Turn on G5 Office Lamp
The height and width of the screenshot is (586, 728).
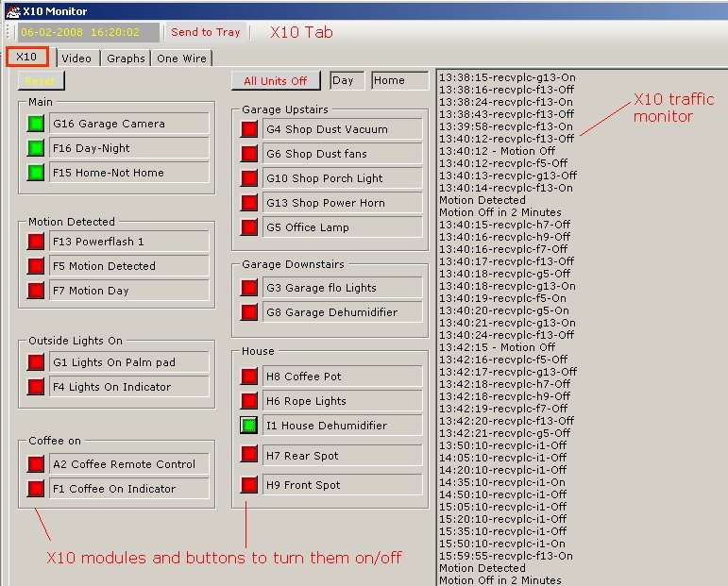click(x=249, y=227)
